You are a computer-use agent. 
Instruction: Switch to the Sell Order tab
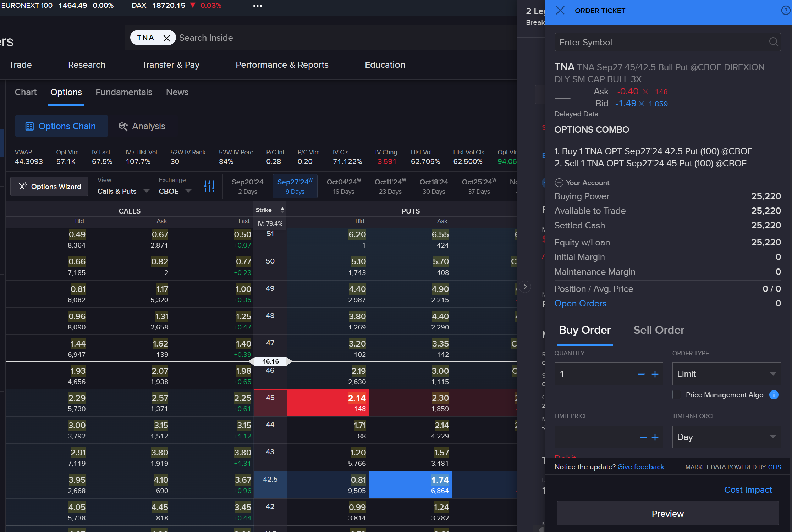(659, 330)
